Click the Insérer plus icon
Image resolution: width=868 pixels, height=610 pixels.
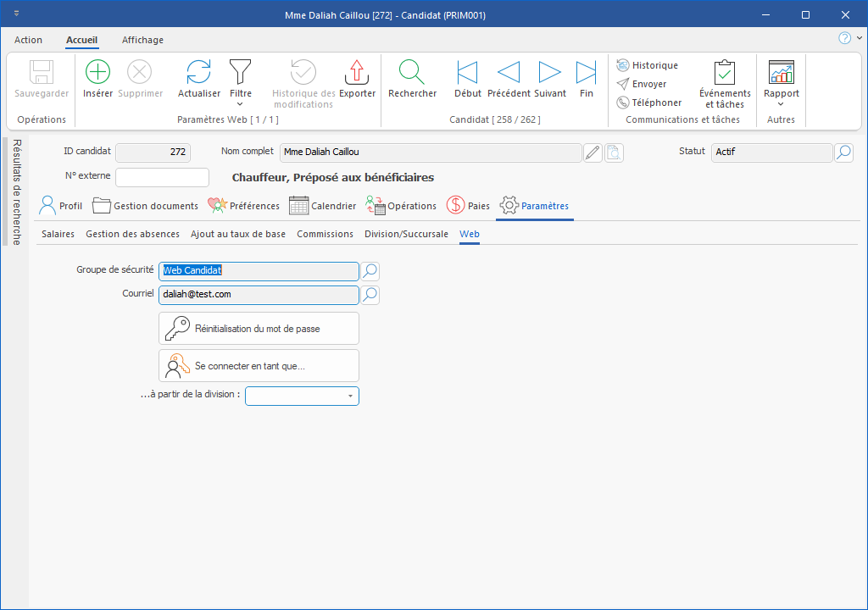[x=97, y=73]
